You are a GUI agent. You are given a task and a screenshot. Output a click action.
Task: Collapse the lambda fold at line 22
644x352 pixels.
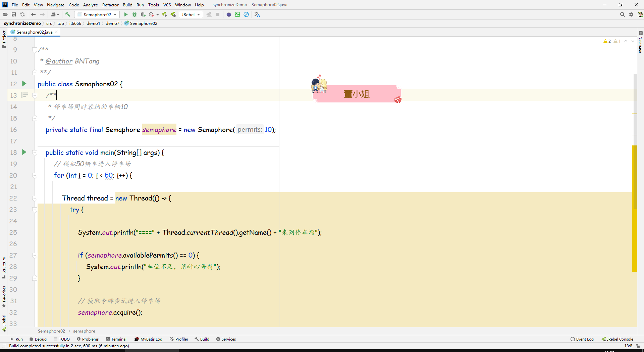[35, 198]
